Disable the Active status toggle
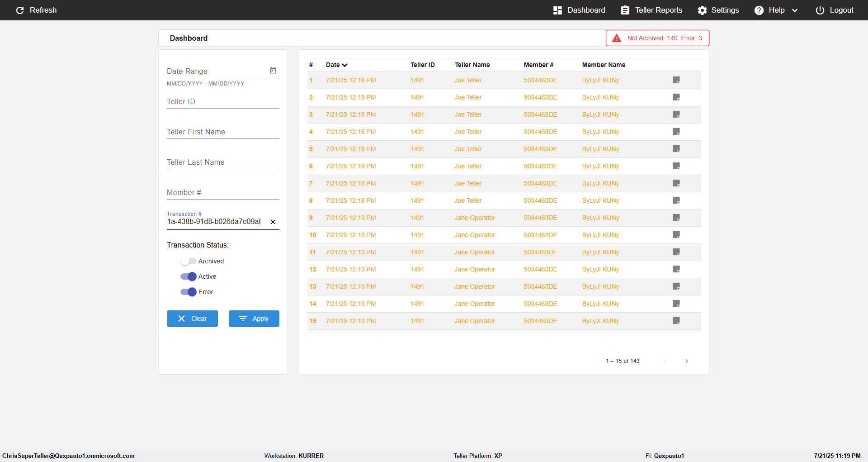 tap(188, 276)
